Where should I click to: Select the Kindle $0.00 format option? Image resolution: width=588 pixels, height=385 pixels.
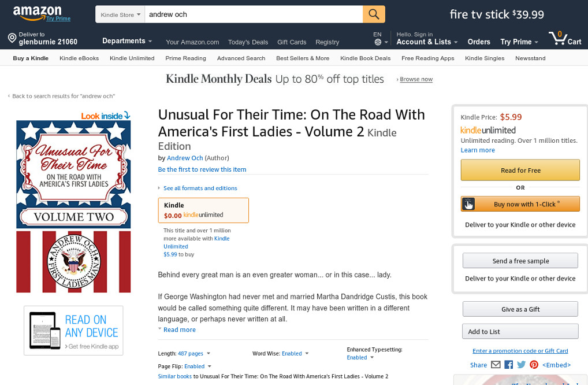(x=203, y=210)
